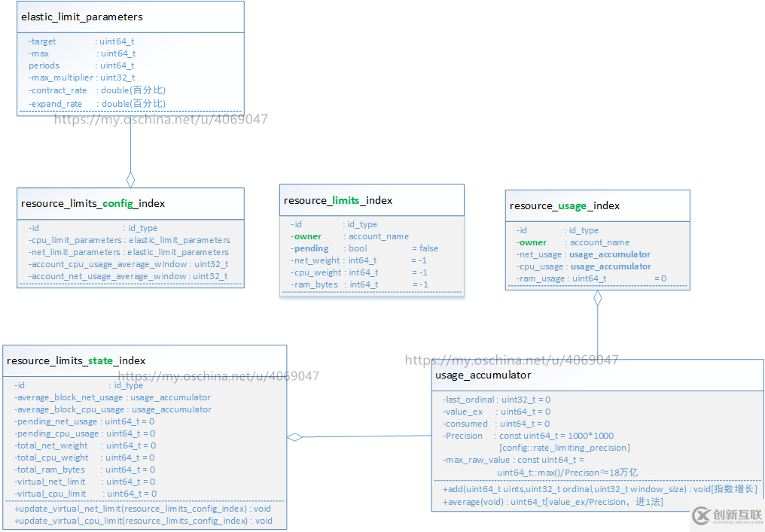The height and width of the screenshot is (532, 765).
Task: Select the -pending_cpu_usage attribute
Action: (85, 433)
